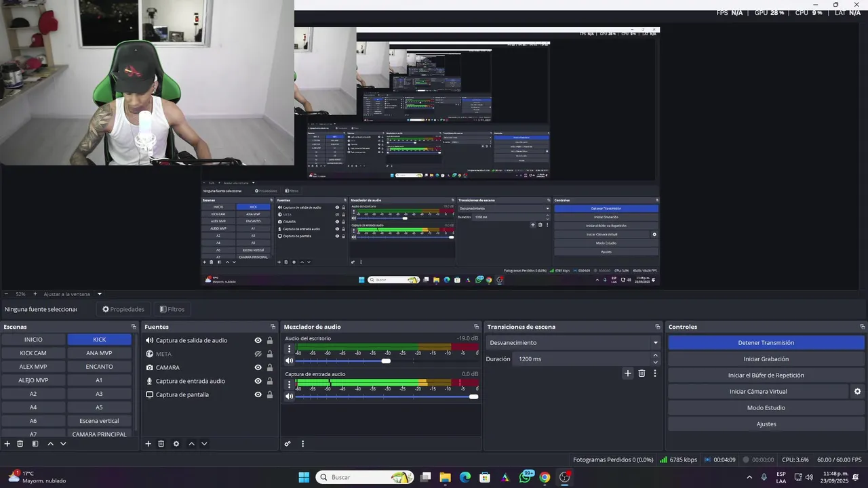Move scene down with arrow icon
Image resolution: width=868 pixels, height=488 pixels.
pyautogui.click(x=63, y=444)
